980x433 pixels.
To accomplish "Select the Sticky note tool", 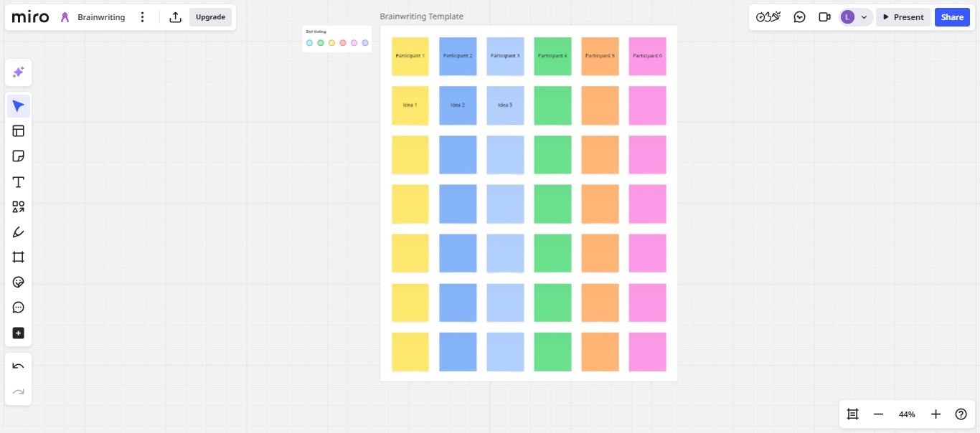I will (x=19, y=156).
